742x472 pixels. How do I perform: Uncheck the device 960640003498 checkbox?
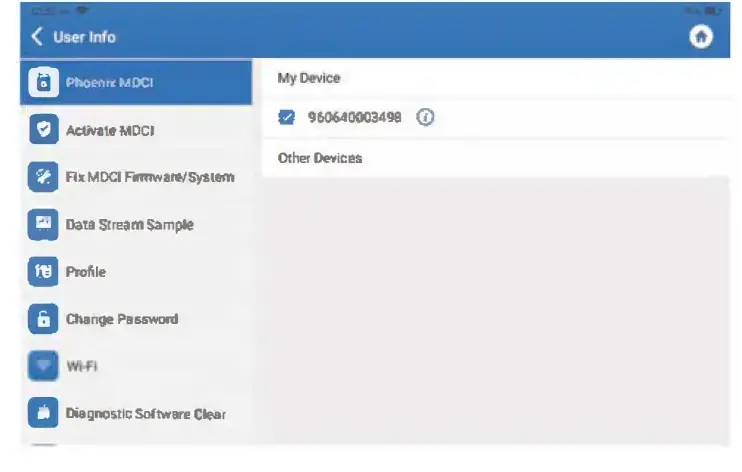286,117
